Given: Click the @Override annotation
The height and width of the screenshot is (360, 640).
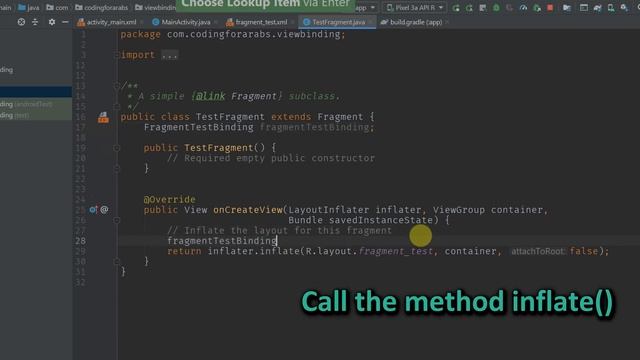Looking at the screenshot, I should click(169, 200).
